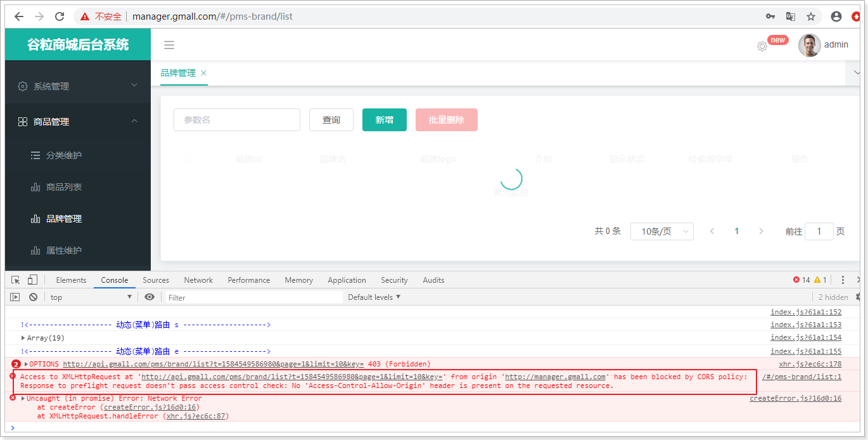Toggle the DevTools device toolbar icon
868x440 pixels.
click(x=32, y=280)
